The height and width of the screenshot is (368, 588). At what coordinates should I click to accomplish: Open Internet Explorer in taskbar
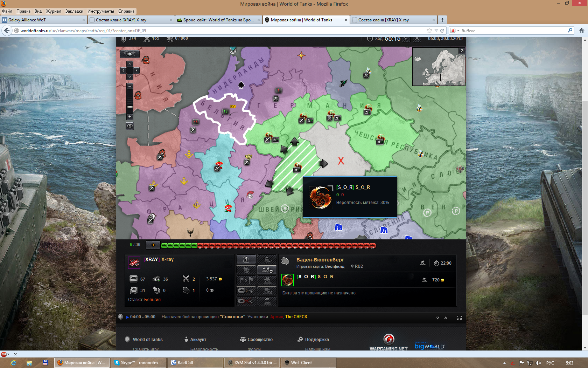coord(13,363)
